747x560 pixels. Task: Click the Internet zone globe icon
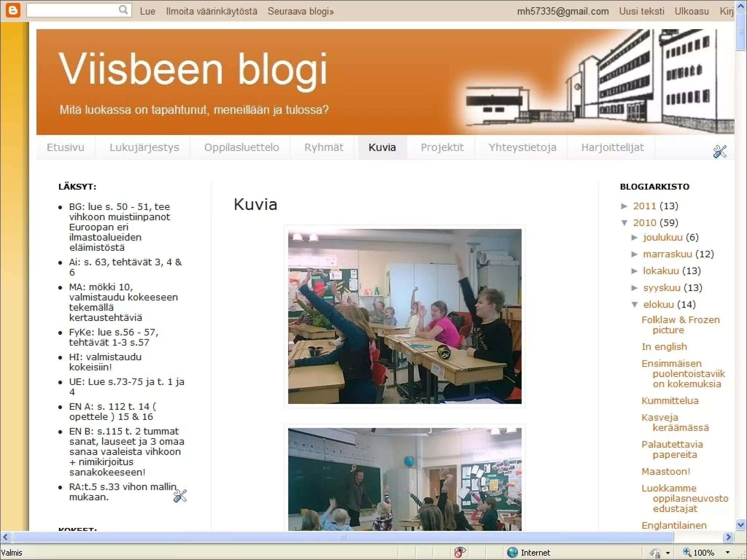click(512, 552)
